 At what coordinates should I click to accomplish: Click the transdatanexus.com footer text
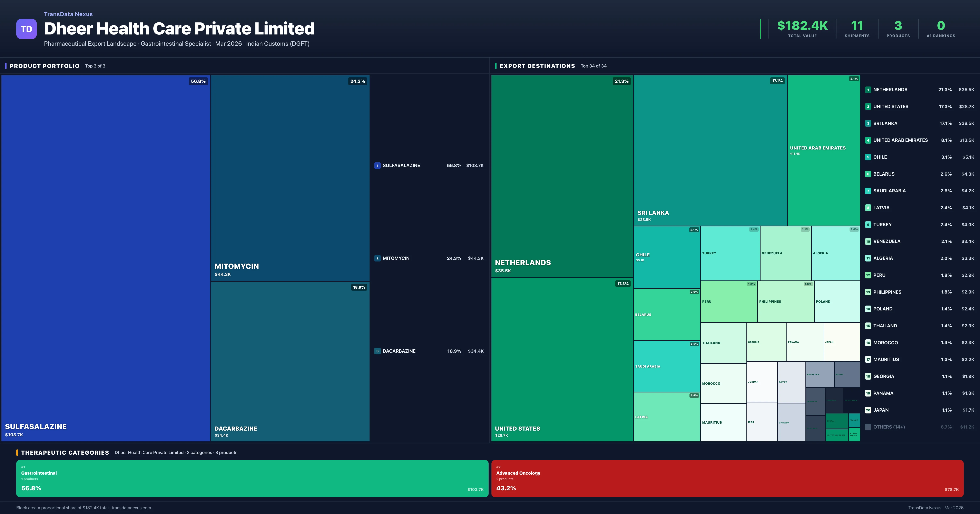(131, 508)
